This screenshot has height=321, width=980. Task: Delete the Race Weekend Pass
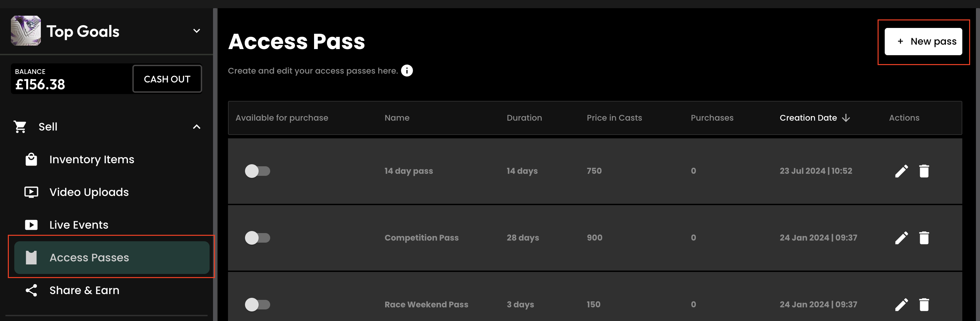924,305
